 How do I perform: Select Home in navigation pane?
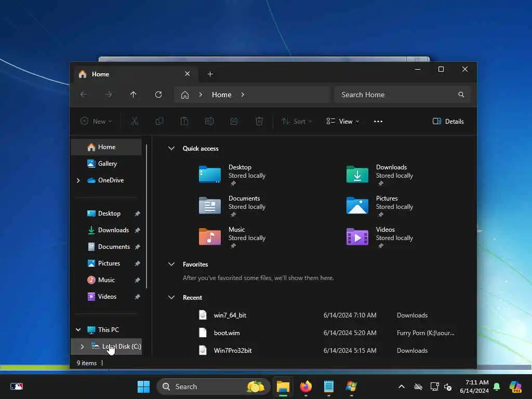[106, 147]
